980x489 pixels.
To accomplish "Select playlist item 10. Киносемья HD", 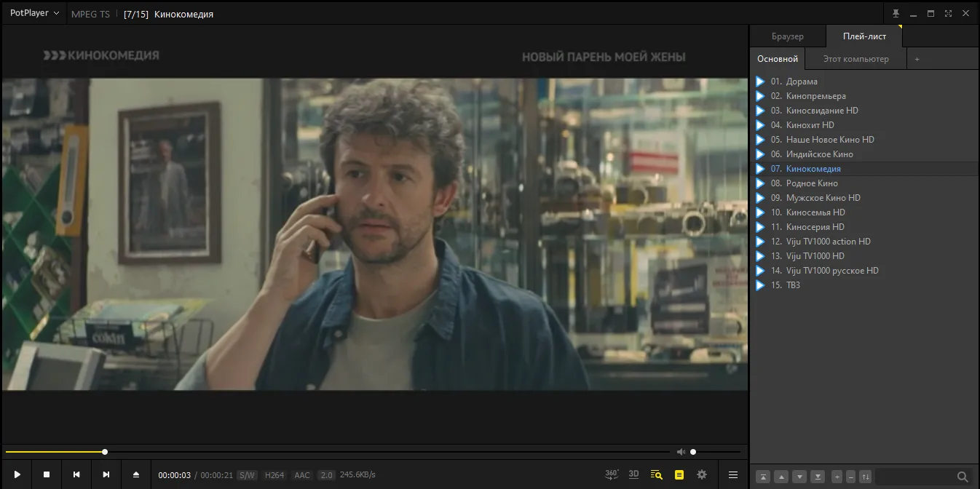I will [864, 212].
